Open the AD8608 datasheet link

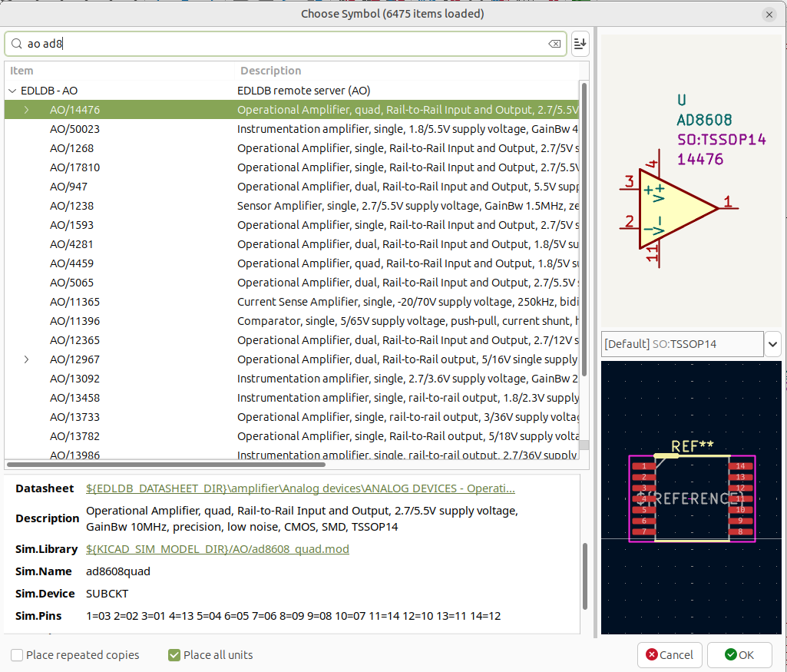click(x=299, y=488)
